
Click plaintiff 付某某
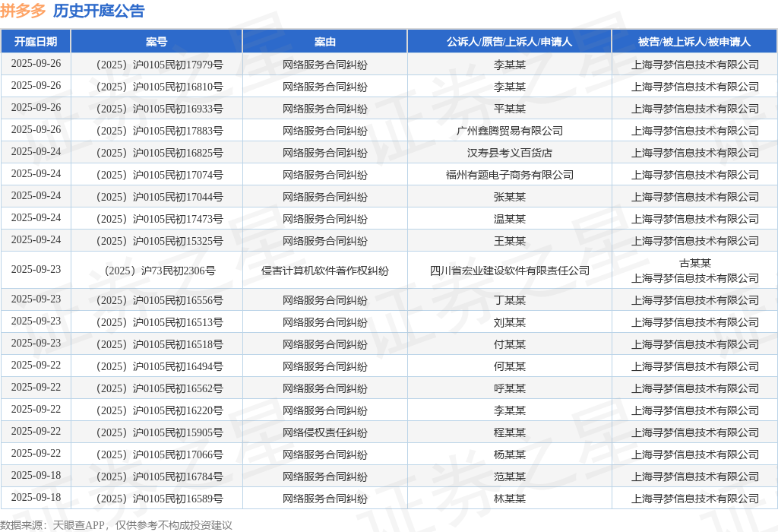point(510,344)
